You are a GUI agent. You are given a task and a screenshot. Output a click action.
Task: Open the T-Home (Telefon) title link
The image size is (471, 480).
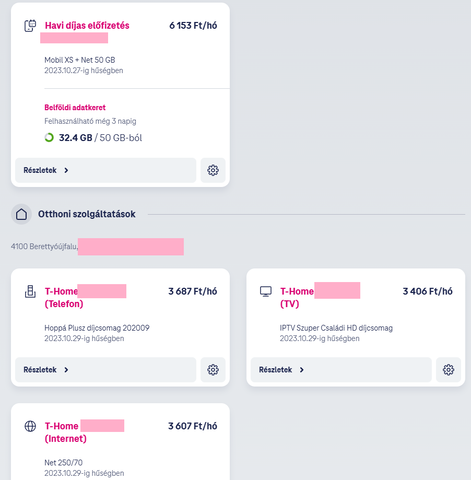(x=64, y=297)
